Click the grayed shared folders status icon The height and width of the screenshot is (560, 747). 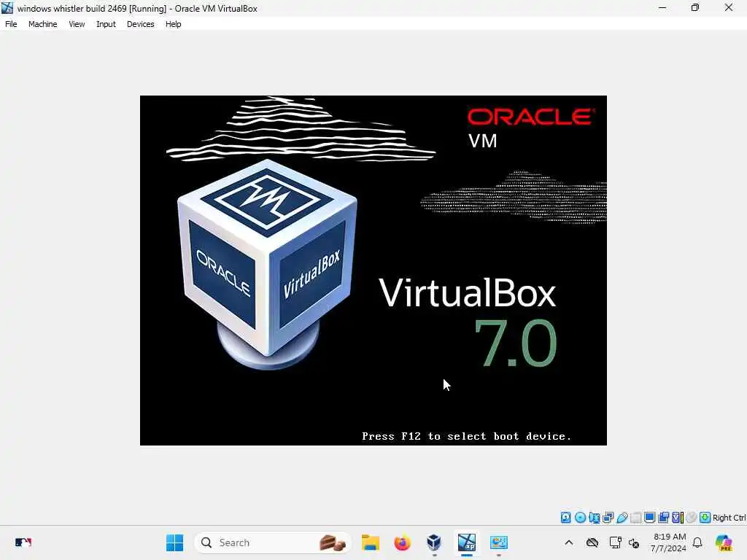(x=635, y=518)
